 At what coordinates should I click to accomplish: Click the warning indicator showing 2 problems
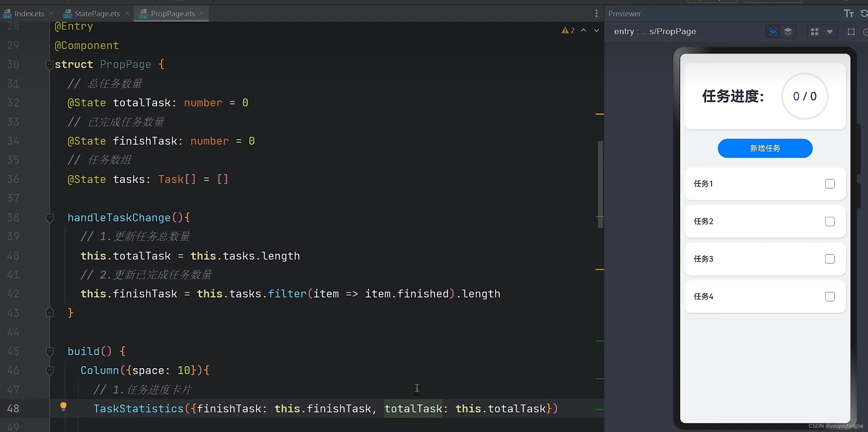[x=568, y=30]
